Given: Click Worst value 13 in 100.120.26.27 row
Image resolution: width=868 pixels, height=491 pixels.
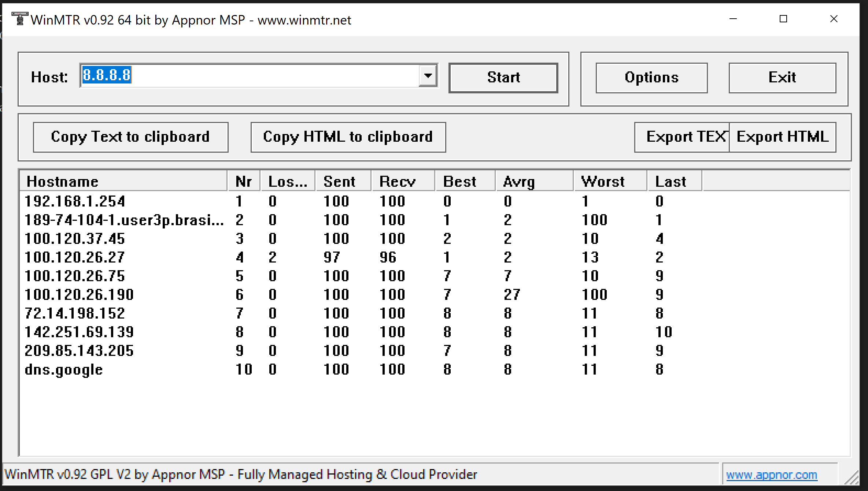Looking at the screenshot, I should 590,257.
